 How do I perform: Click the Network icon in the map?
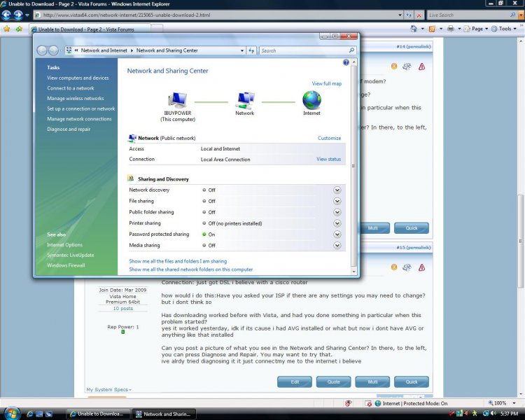(245, 100)
